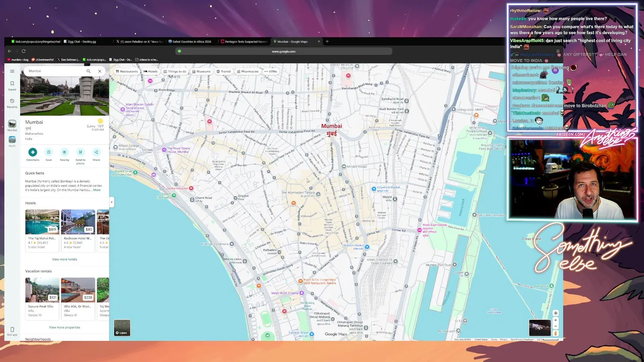
Task: Open the Street View imagery thumbnail
Action: point(539,328)
